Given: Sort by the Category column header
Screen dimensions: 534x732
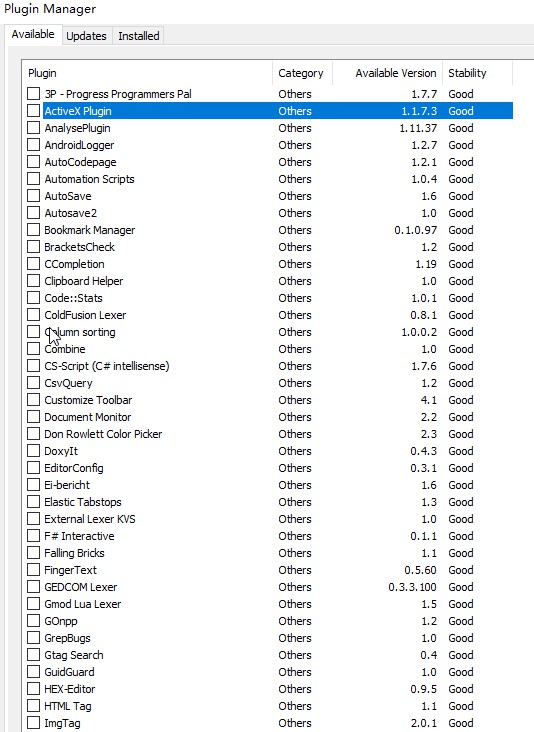Looking at the screenshot, I should coord(301,73).
